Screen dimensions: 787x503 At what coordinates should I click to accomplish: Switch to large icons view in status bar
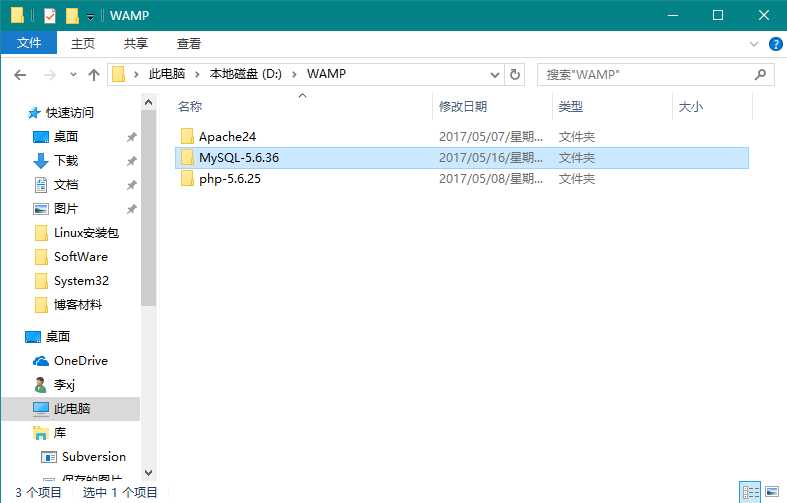pyautogui.click(x=772, y=492)
